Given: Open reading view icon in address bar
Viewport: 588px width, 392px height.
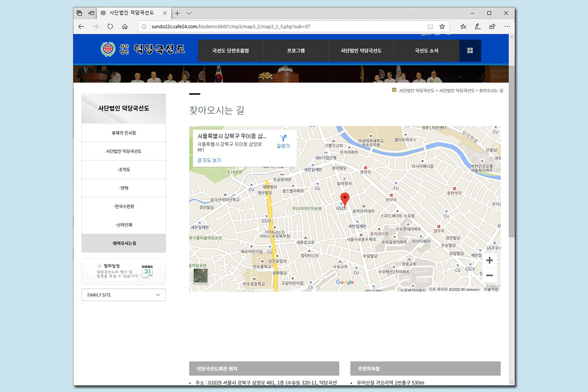Looking at the screenshot, I should (430, 26).
